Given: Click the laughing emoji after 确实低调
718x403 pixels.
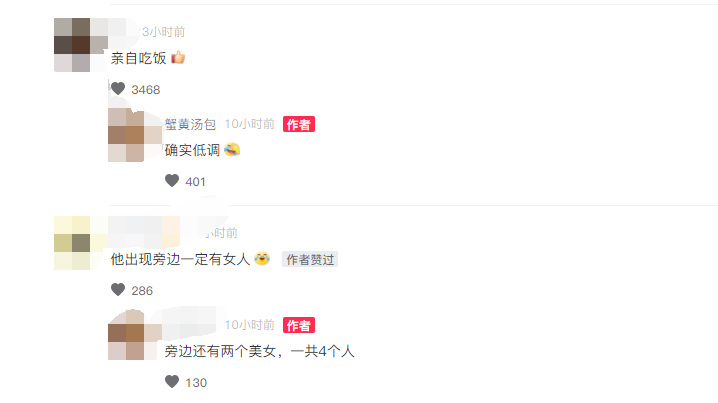Looking at the screenshot, I should [232, 150].
